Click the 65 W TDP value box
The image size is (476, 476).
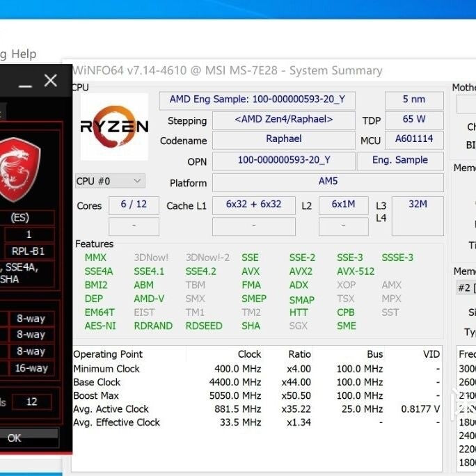point(413,119)
